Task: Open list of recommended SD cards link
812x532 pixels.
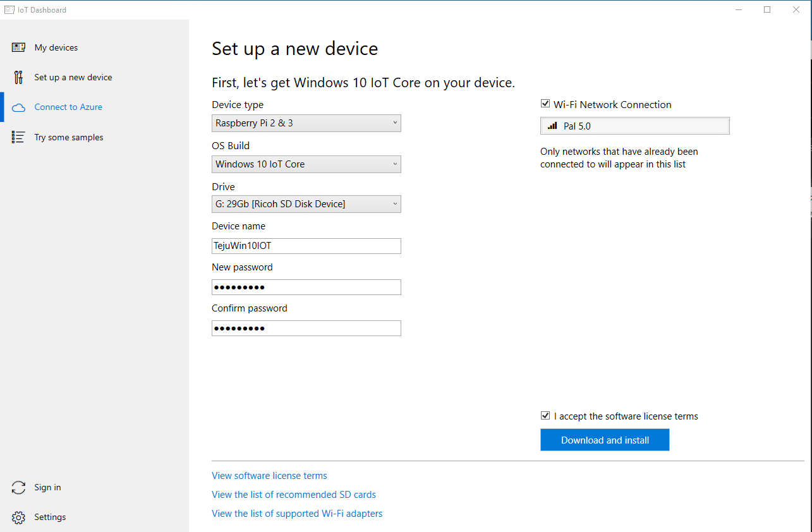Action: tap(294, 495)
